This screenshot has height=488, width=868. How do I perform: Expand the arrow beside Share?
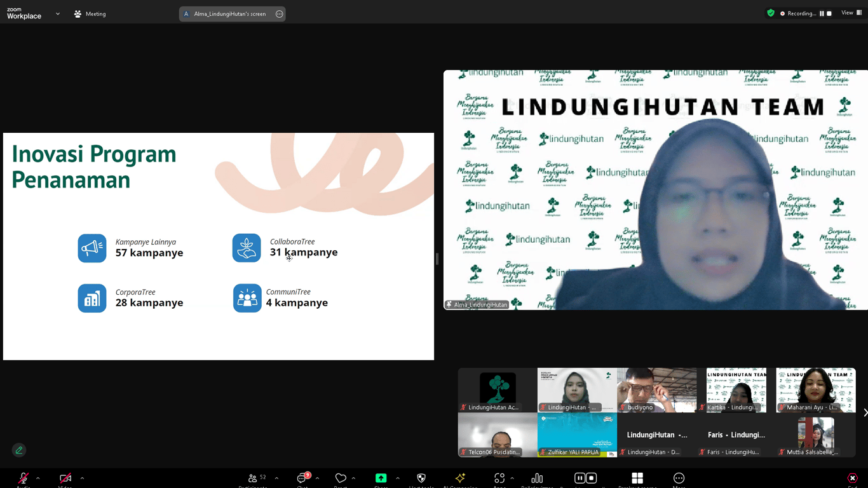[398, 478]
